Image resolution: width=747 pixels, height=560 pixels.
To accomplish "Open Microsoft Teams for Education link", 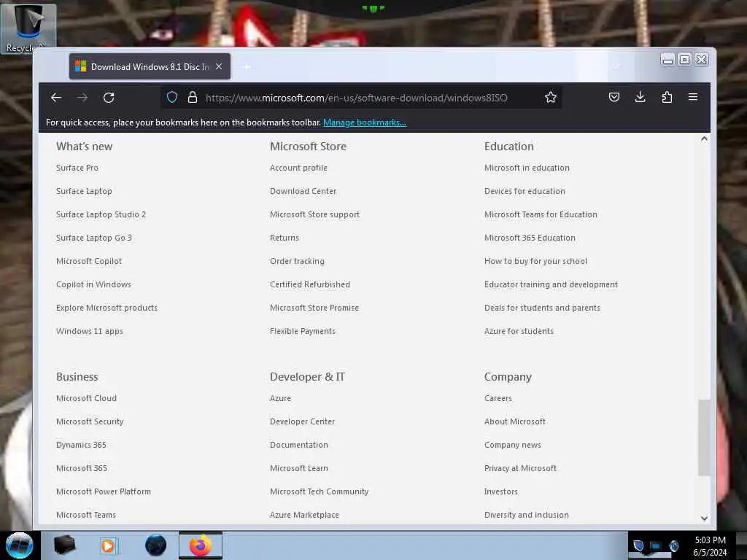I will click(541, 214).
